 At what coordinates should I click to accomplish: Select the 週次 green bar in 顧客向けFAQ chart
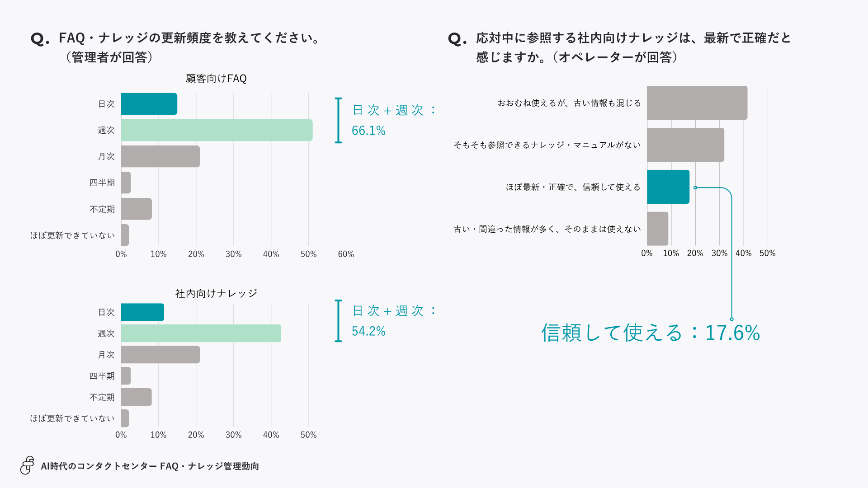[217, 130]
